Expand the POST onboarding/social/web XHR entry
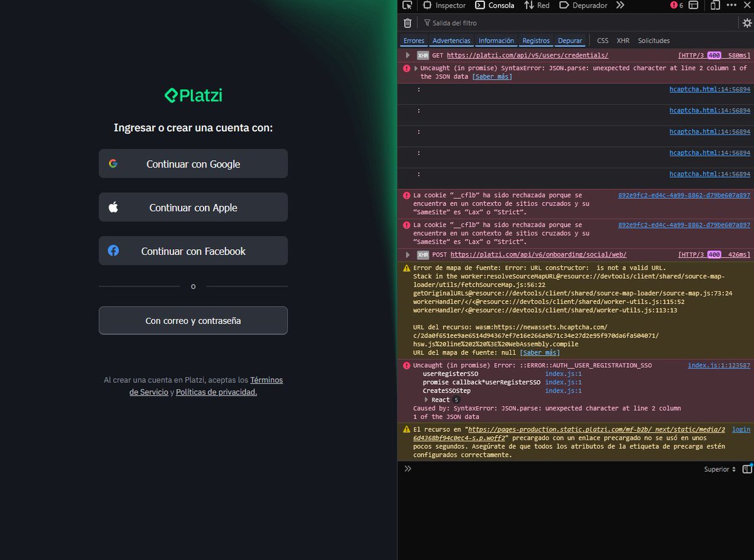 pyautogui.click(x=408, y=254)
